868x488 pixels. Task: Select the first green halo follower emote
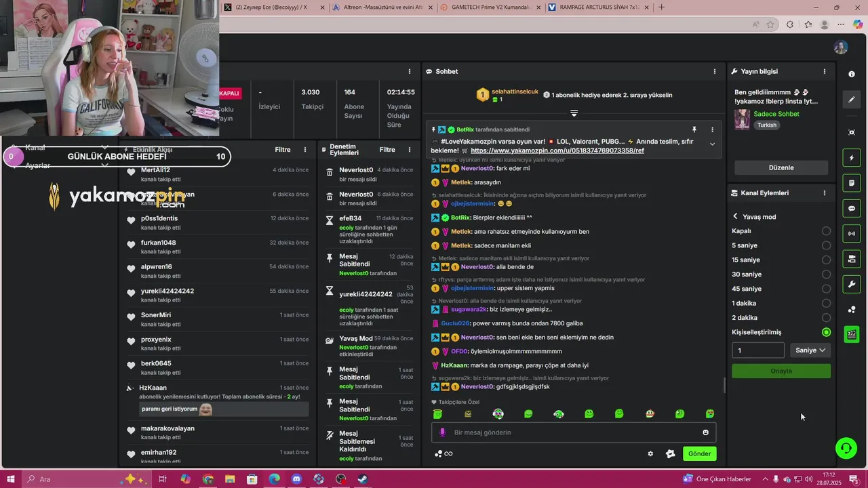tap(437, 413)
